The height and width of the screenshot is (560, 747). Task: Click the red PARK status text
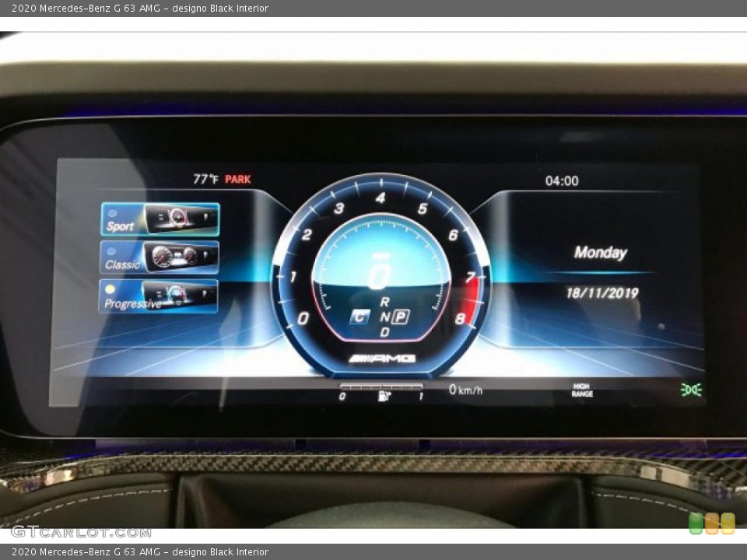[238, 180]
